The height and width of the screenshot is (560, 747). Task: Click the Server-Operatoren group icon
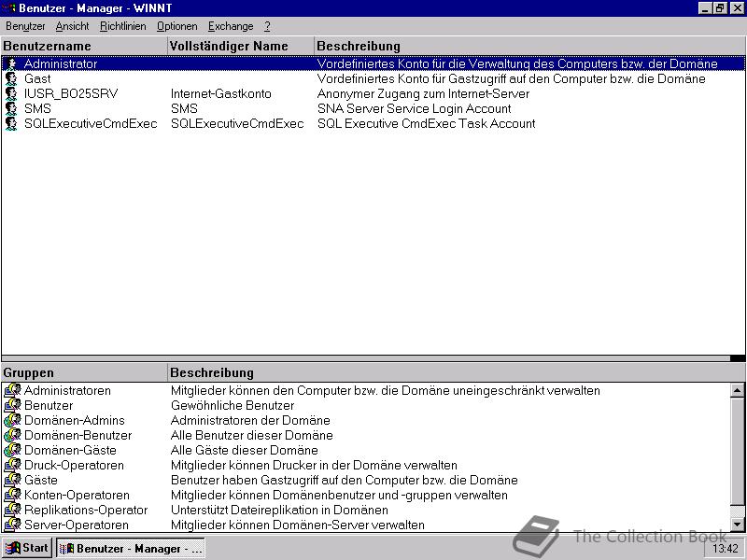(12, 525)
